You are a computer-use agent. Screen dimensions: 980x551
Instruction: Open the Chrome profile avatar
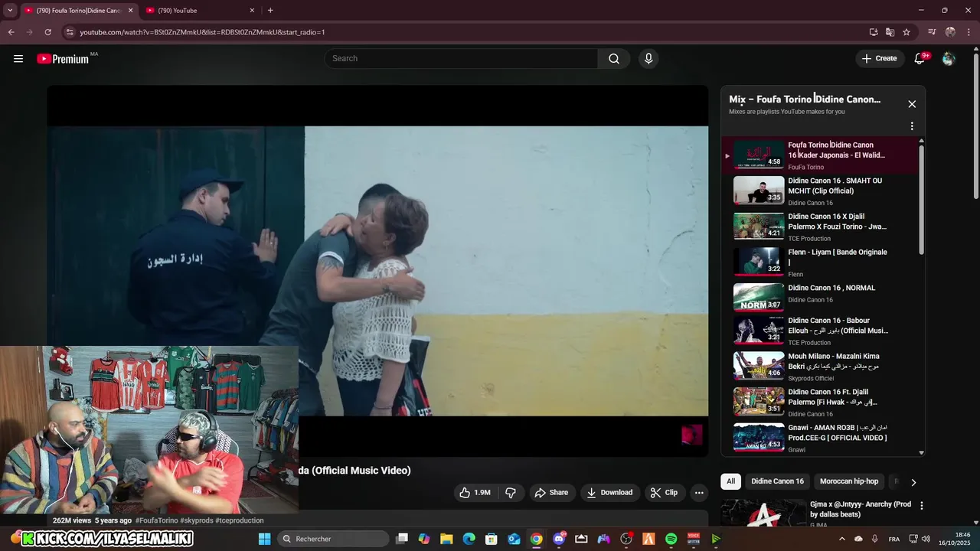[x=950, y=32]
